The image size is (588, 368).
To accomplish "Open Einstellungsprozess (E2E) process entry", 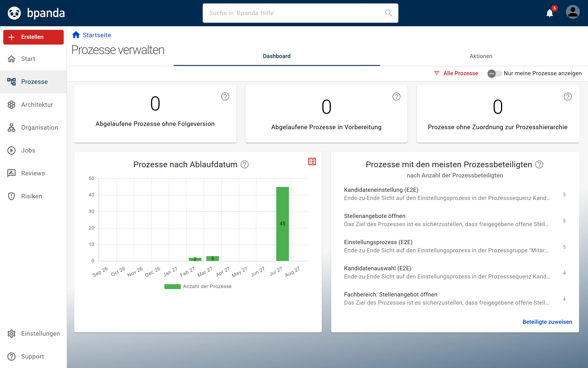I will 455,246.
